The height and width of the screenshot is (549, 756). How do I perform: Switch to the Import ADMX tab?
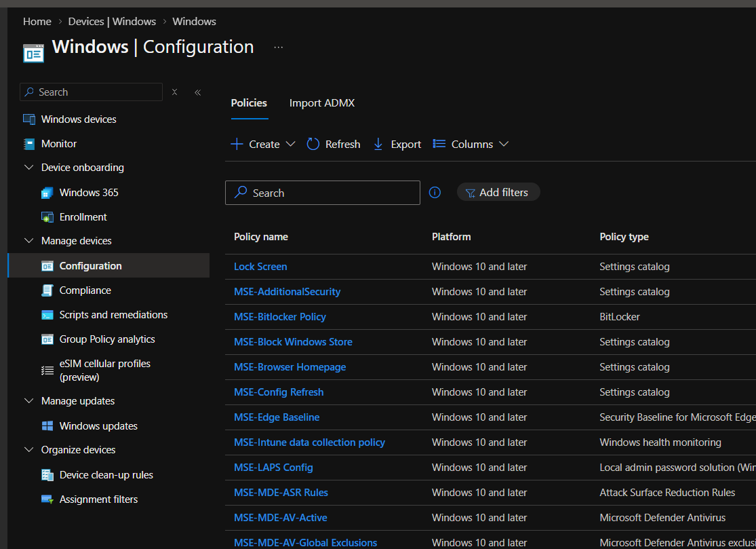321,102
